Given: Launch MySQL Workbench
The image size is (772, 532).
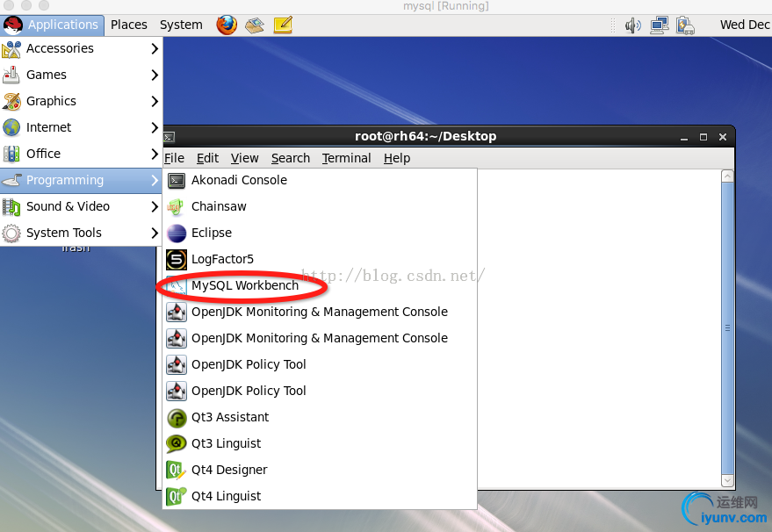Looking at the screenshot, I should (x=320, y=285).
